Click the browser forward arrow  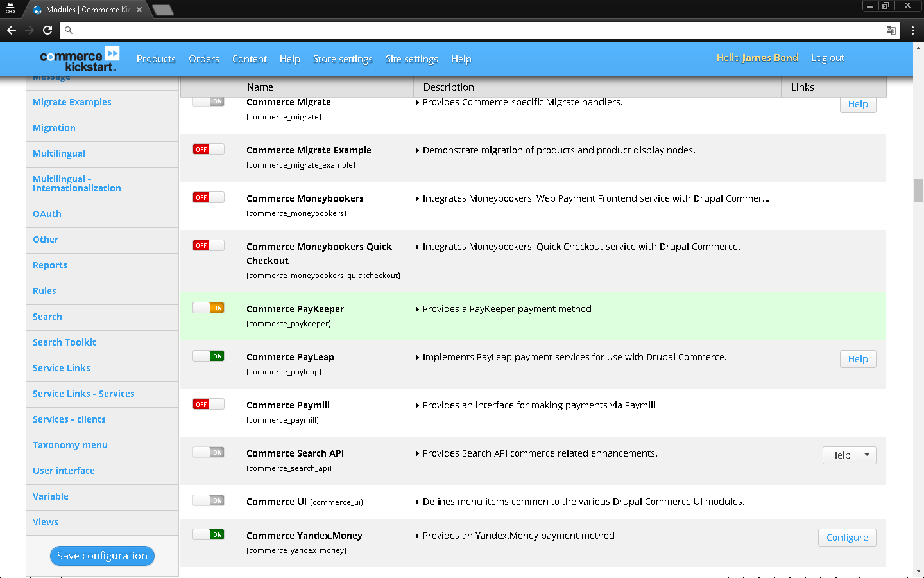tap(30, 30)
